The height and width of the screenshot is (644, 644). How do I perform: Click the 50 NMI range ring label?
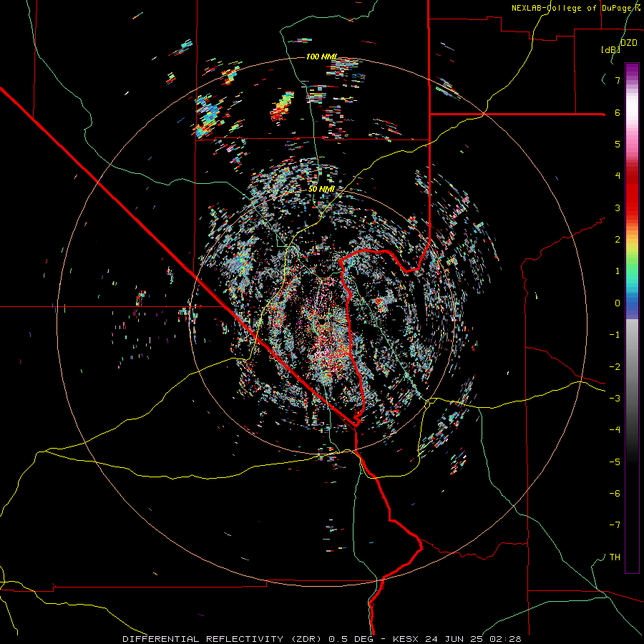(321, 189)
